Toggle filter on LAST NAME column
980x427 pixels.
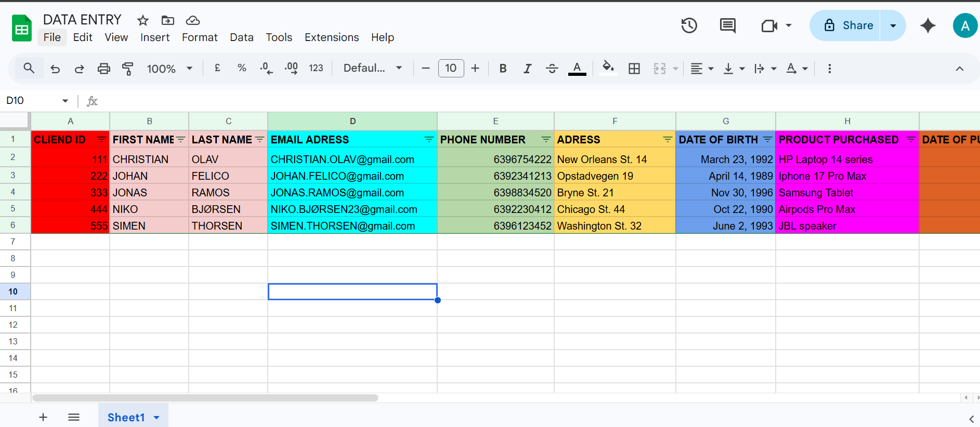259,140
